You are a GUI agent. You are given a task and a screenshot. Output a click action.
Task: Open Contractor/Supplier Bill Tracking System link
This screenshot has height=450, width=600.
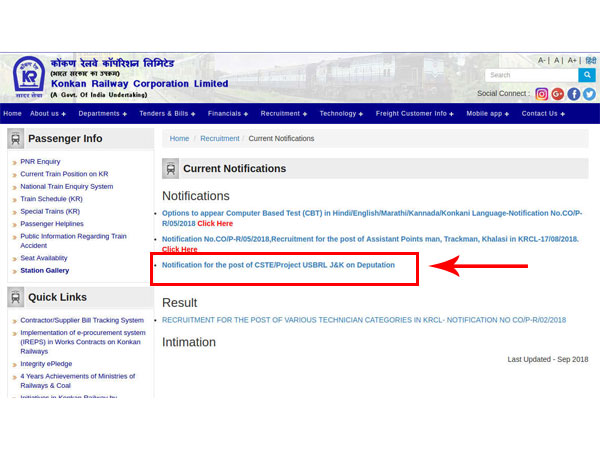click(x=82, y=320)
